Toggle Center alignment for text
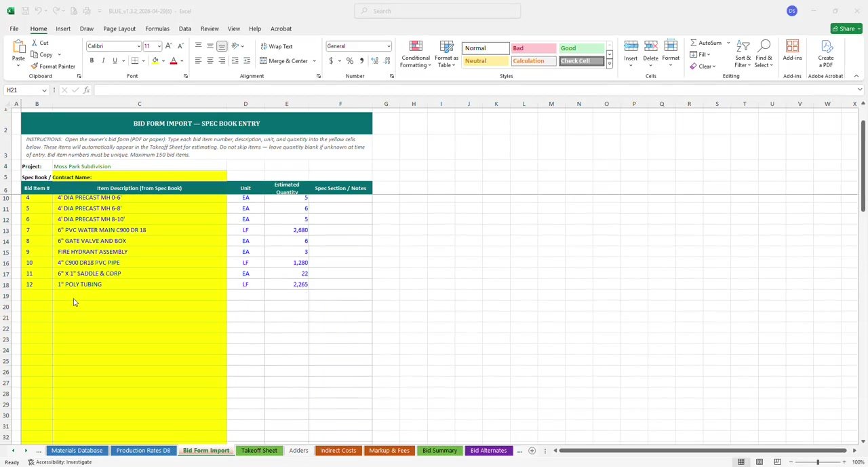The height and width of the screenshot is (467, 868). point(210,60)
